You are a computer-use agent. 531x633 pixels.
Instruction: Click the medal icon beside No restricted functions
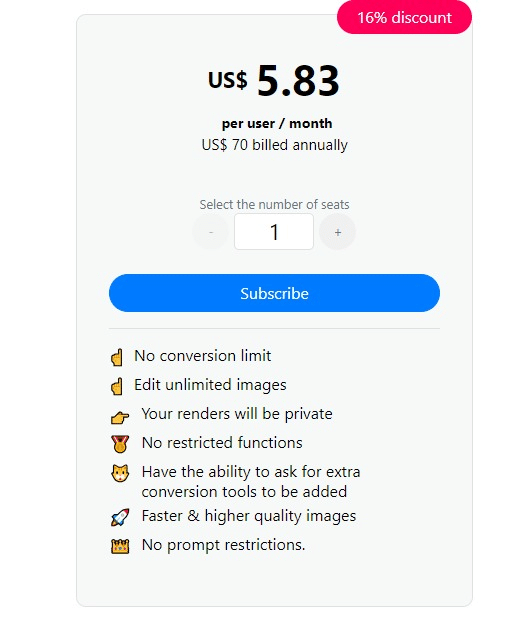[x=120, y=444]
